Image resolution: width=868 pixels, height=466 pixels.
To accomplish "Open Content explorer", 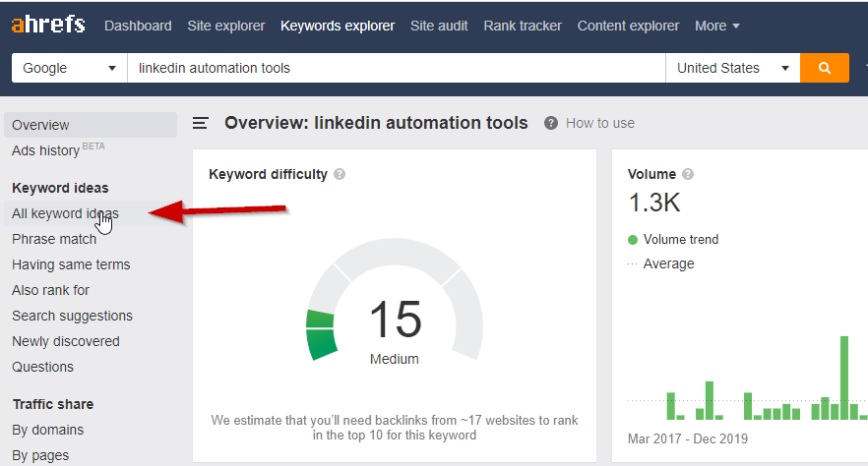I will [628, 26].
